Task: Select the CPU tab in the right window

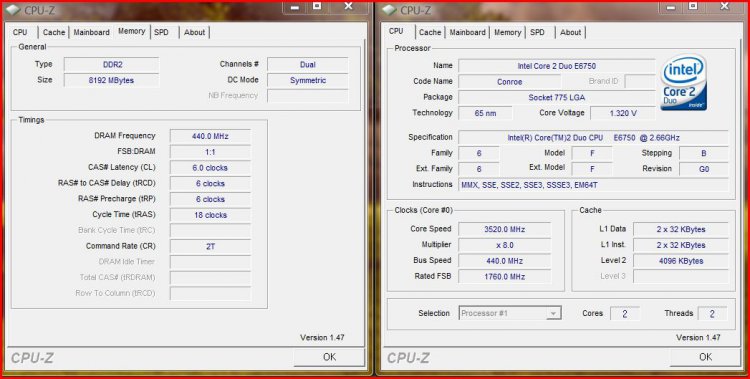Action: click(396, 31)
